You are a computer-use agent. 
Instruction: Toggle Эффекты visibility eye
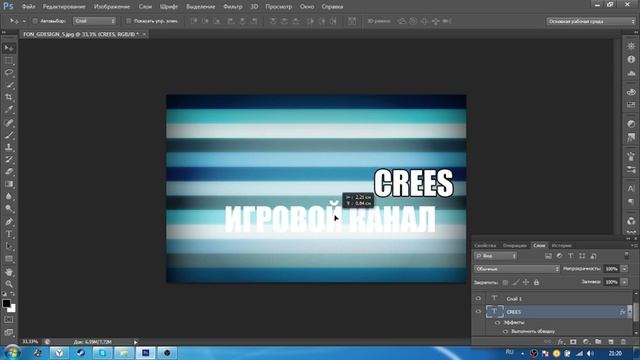[x=498, y=322]
